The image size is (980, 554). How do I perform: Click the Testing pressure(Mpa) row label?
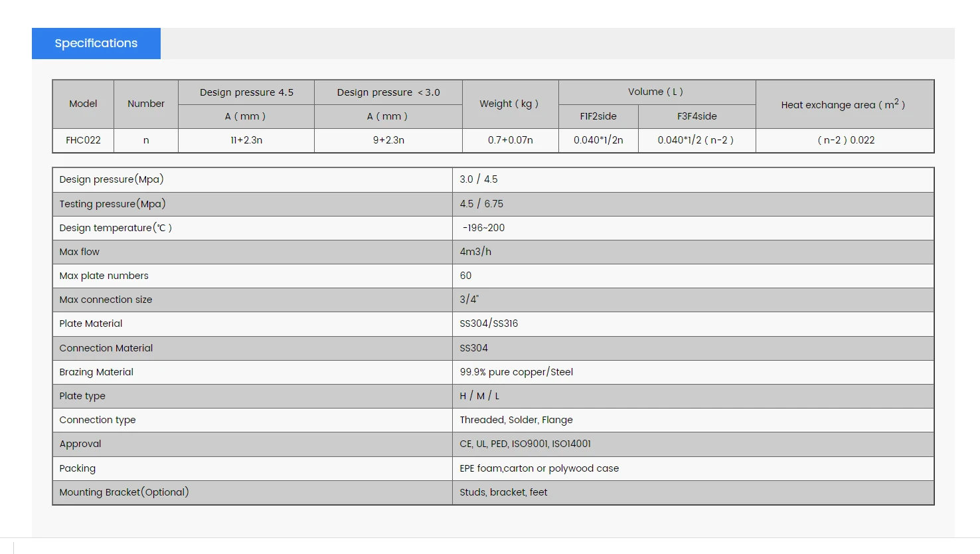coord(112,204)
